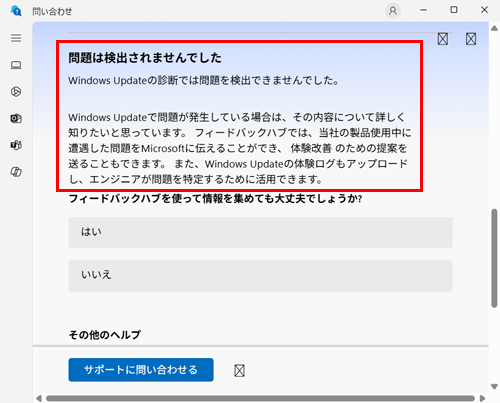Click the scroll up arrow

pyautogui.click(x=494, y=28)
